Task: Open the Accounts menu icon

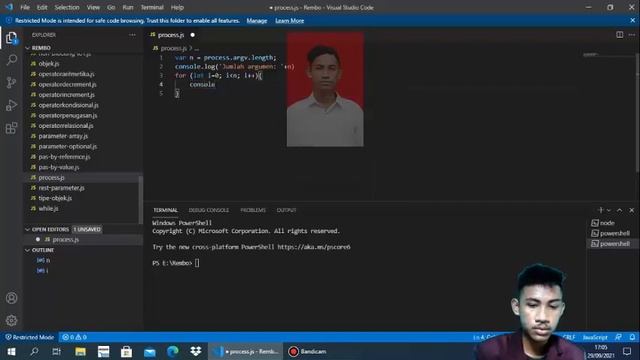Action: tap(11, 298)
